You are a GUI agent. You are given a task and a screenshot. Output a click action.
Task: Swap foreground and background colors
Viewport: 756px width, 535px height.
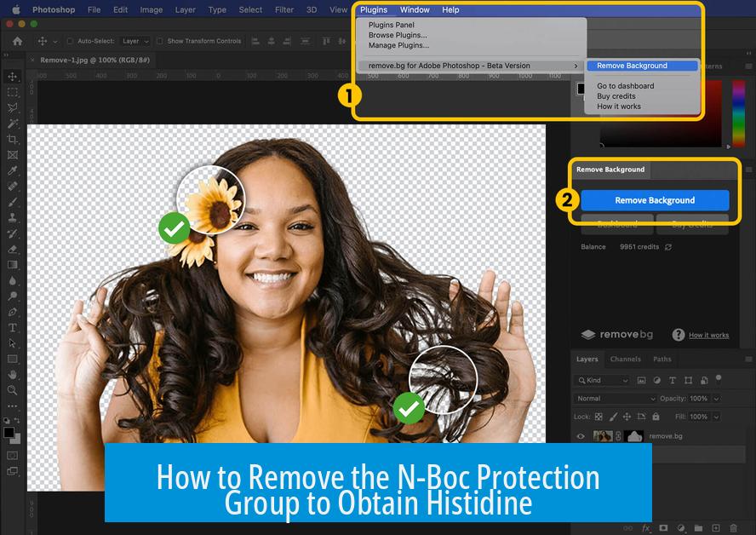(17, 421)
